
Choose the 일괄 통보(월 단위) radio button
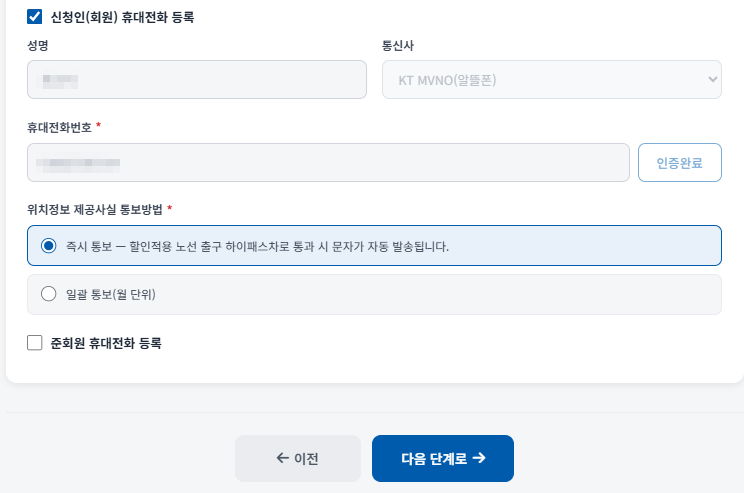point(48,294)
